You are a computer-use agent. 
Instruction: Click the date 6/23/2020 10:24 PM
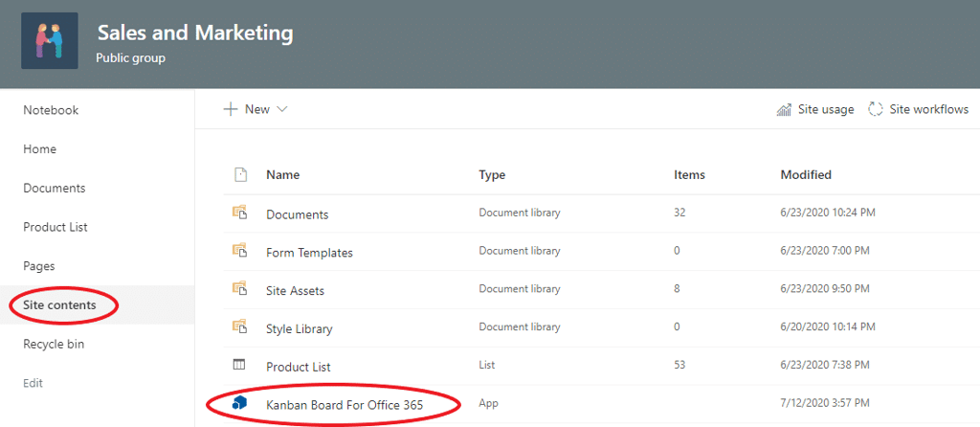[x=828, y=213]
